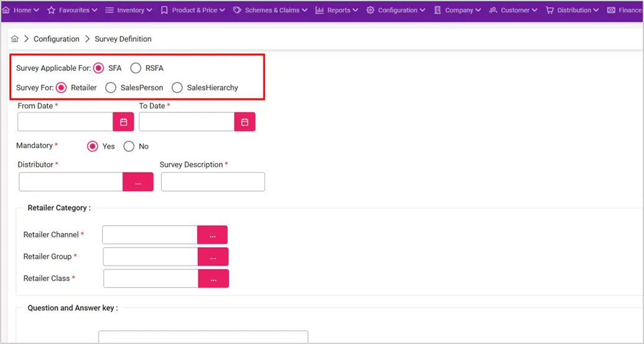Open the Distribution menu
The width and height of the screenshot is (644, 344).
(x=572, y=10)
